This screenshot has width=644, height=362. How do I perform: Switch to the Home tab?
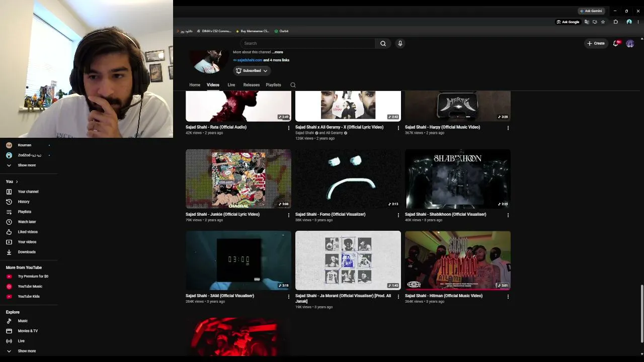click(195, 85)
